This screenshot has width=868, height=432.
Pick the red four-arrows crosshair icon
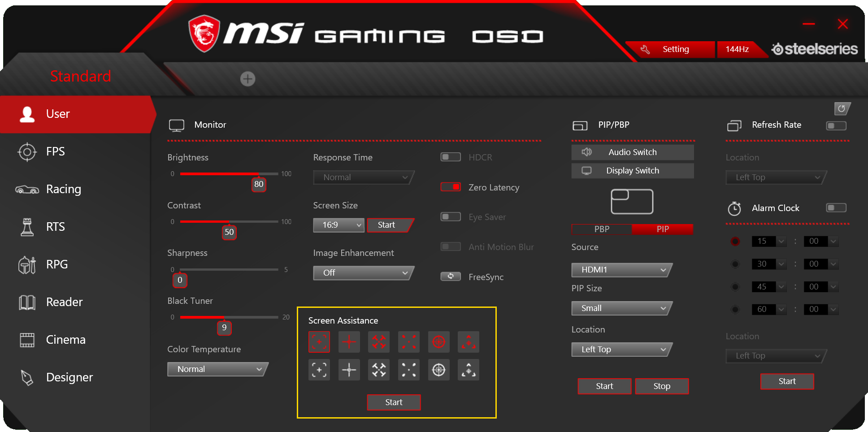[x=379, y=342]
